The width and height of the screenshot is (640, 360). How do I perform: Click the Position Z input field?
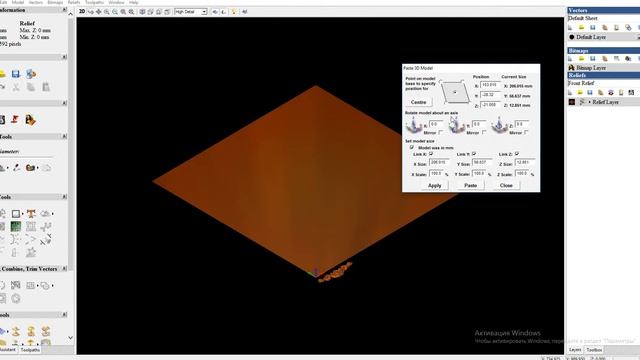point(490,105)
